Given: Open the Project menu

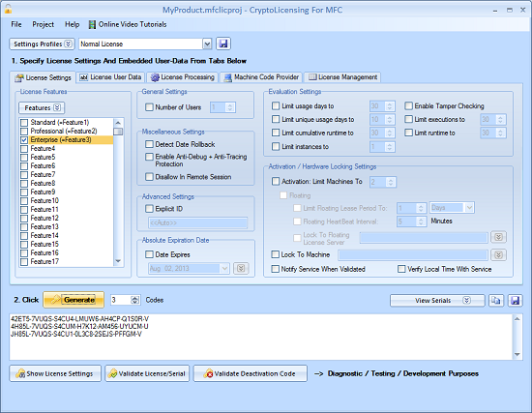Looking at the screenshot, I should [44, 24].
